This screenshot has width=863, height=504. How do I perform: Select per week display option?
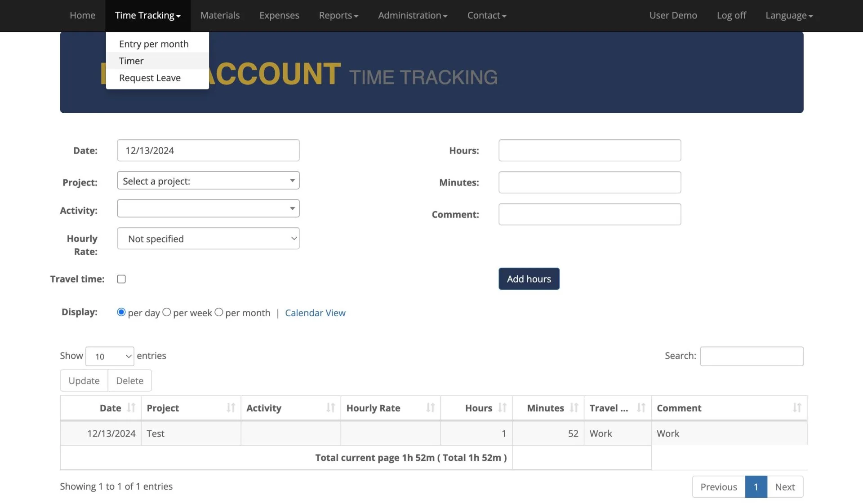[x=167, y=312]
